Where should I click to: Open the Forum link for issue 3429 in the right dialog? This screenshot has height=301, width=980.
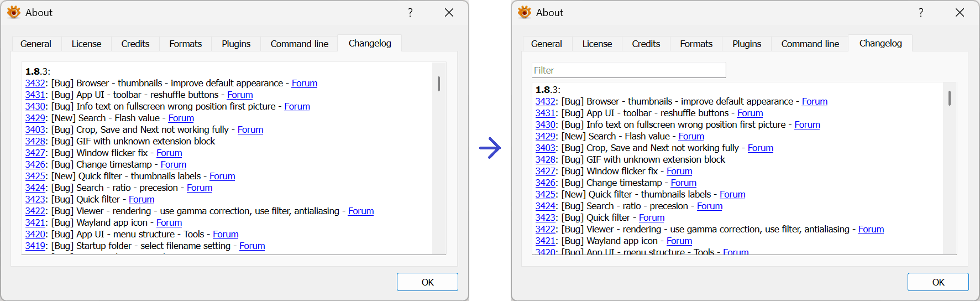691,136
